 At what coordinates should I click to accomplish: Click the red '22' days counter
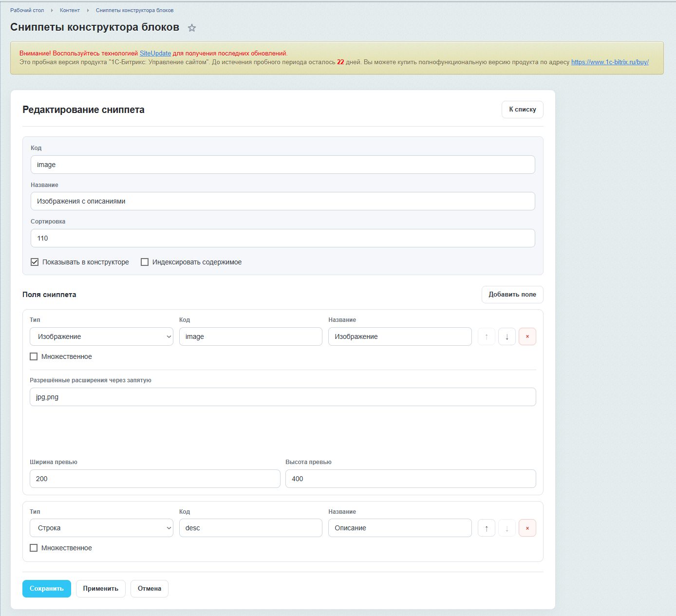340,62
